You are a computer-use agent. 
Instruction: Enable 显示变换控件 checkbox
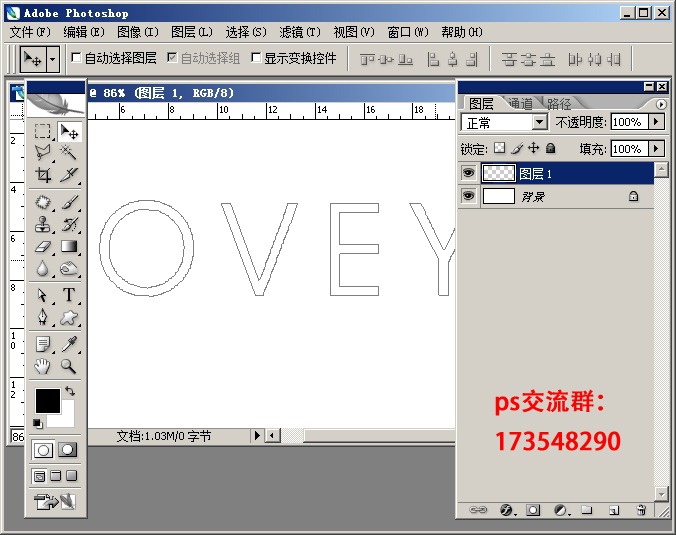256,57
